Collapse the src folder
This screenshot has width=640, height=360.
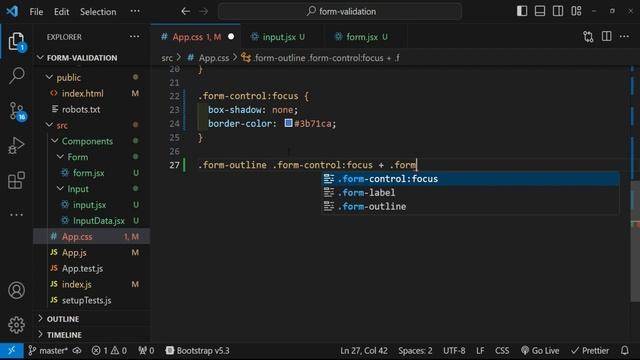62,125
